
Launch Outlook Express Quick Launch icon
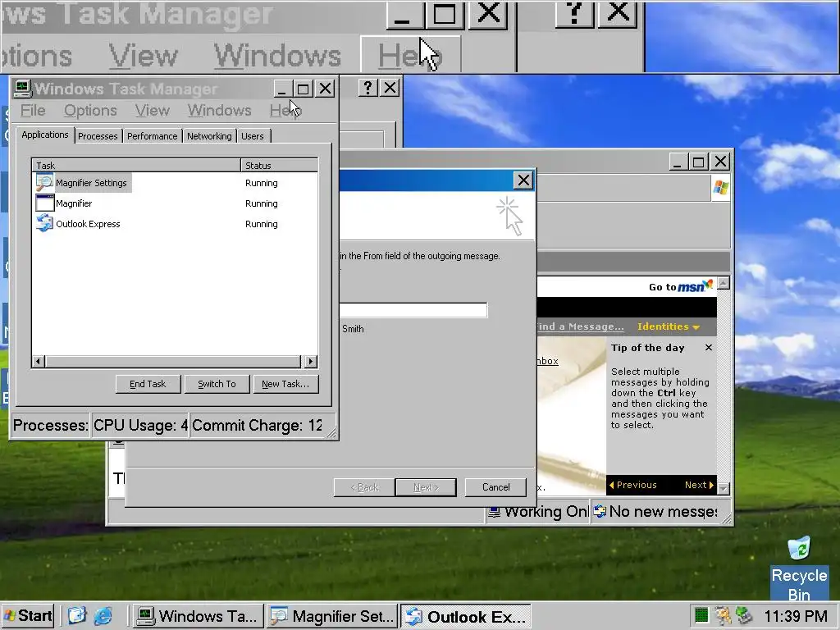click(77, 616)
